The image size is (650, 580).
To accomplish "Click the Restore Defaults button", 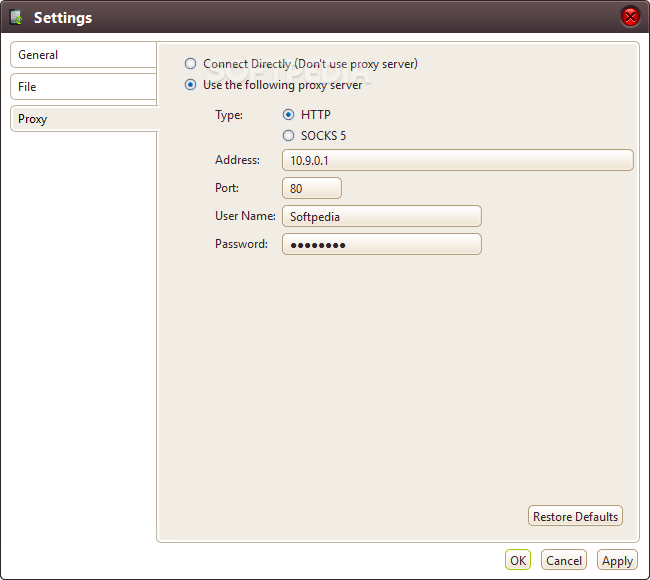I will [575, 516].
